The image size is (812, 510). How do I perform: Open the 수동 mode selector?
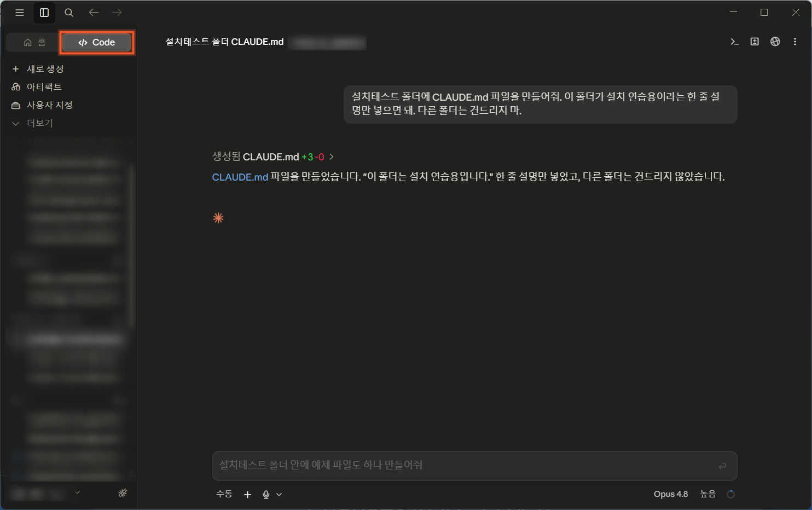point(224,494)
